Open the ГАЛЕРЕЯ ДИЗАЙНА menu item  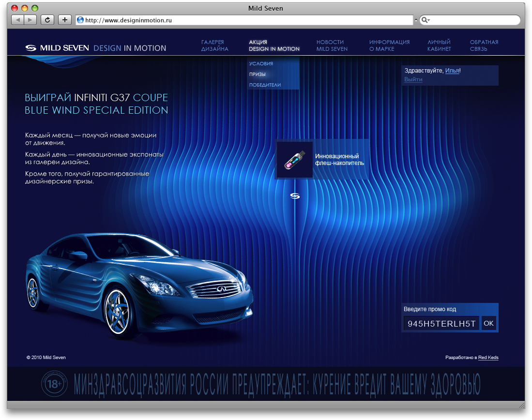pyautogui.click(x=215, y=45)
